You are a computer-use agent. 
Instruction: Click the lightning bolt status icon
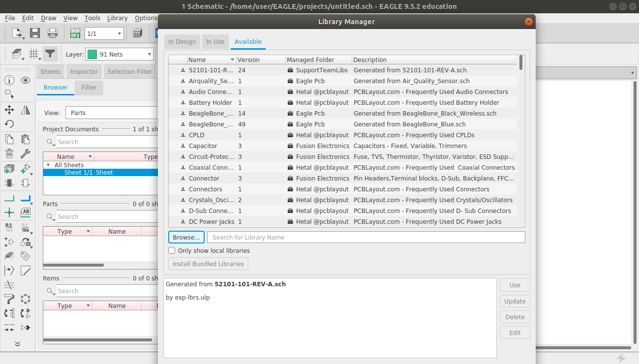click(x=621, y=358)
